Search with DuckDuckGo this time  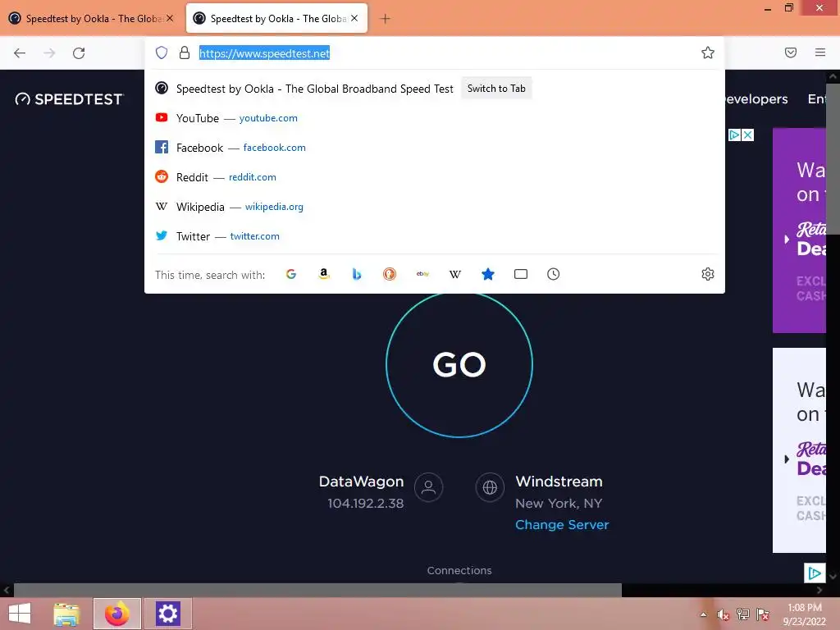pos(390,274)
